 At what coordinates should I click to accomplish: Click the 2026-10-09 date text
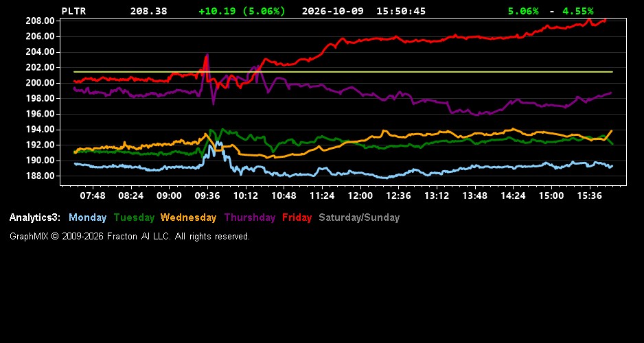pos(333,11)
